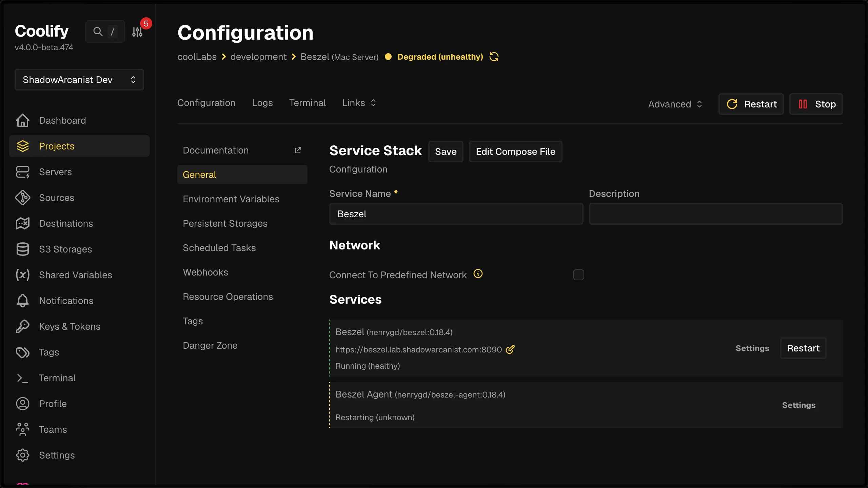Expand the Advanced dropdown menu
This screenshot has width=868, height=488.
[x=675, y=104]
